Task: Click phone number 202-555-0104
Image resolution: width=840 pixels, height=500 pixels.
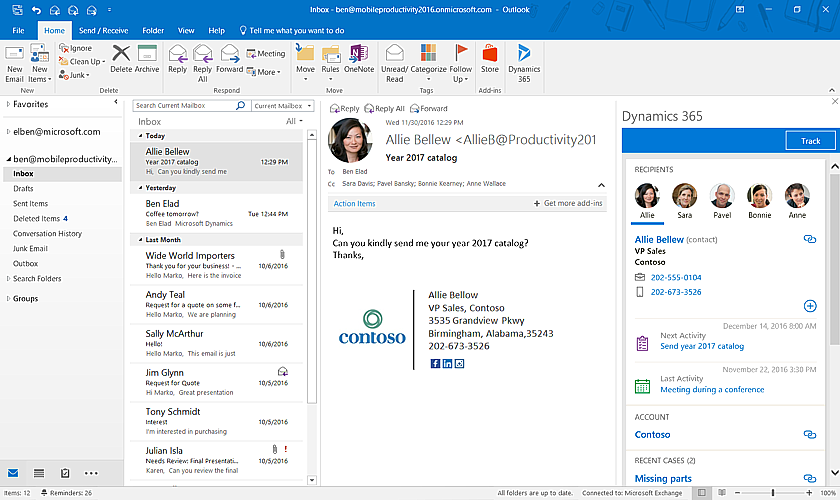Action: click(676, 277)
